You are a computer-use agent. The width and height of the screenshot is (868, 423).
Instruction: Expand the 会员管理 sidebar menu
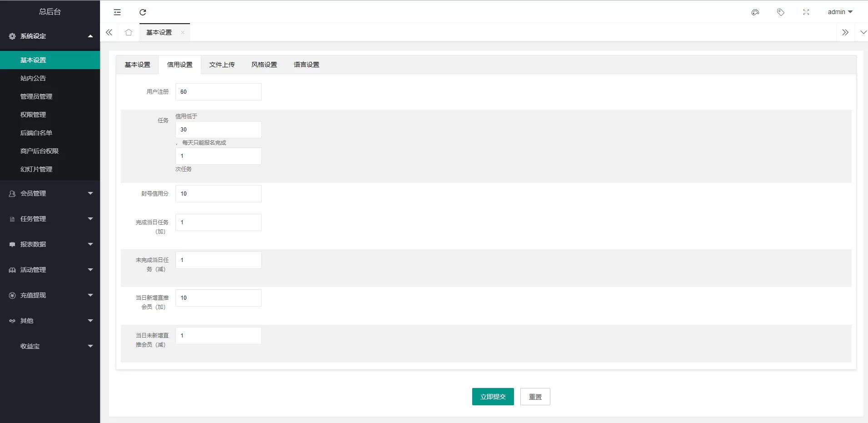click(x=50, y=193)
